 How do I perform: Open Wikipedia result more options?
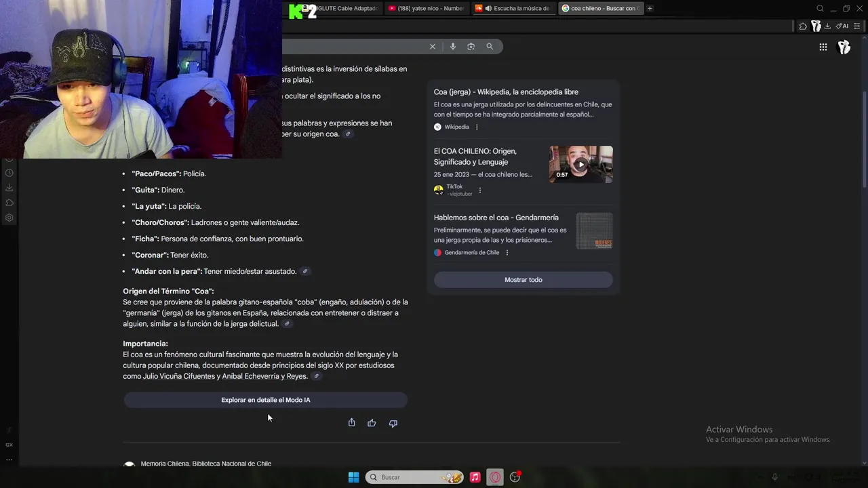point(477,127)
